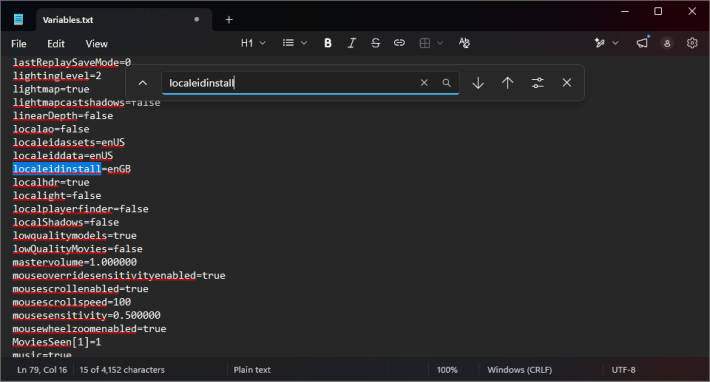Click the line lightingLevel=2

click(x=57, y=76)
